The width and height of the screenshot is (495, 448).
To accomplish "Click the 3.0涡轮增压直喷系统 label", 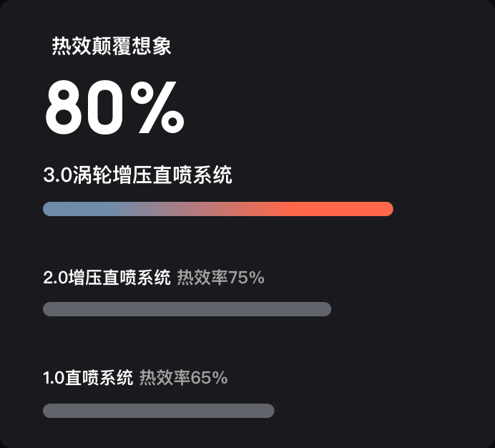I will [137, 175].
